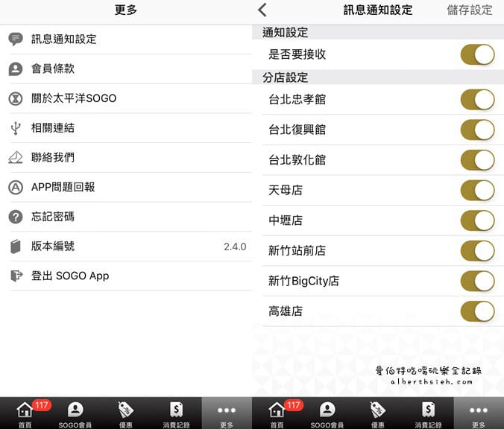Tap the 117 badge in right bottom bar

coord(294,405)
